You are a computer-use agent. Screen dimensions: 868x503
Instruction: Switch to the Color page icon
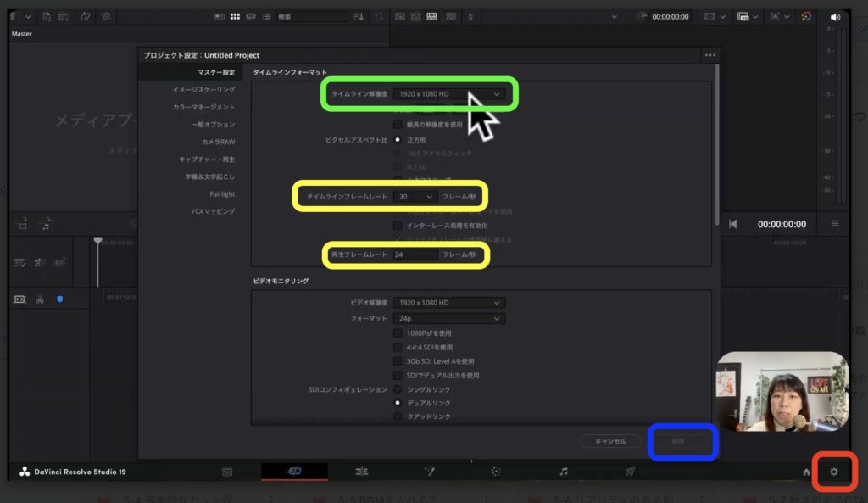coord(496,471)
